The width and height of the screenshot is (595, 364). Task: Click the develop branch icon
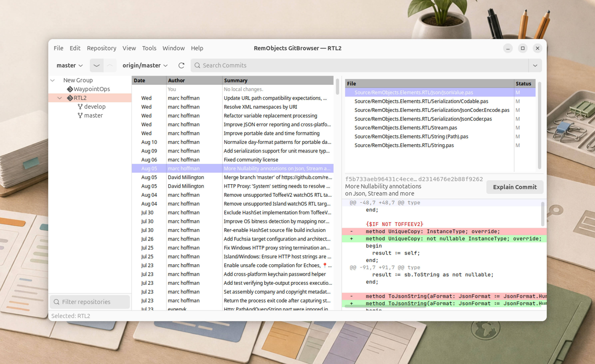(80, 107)
